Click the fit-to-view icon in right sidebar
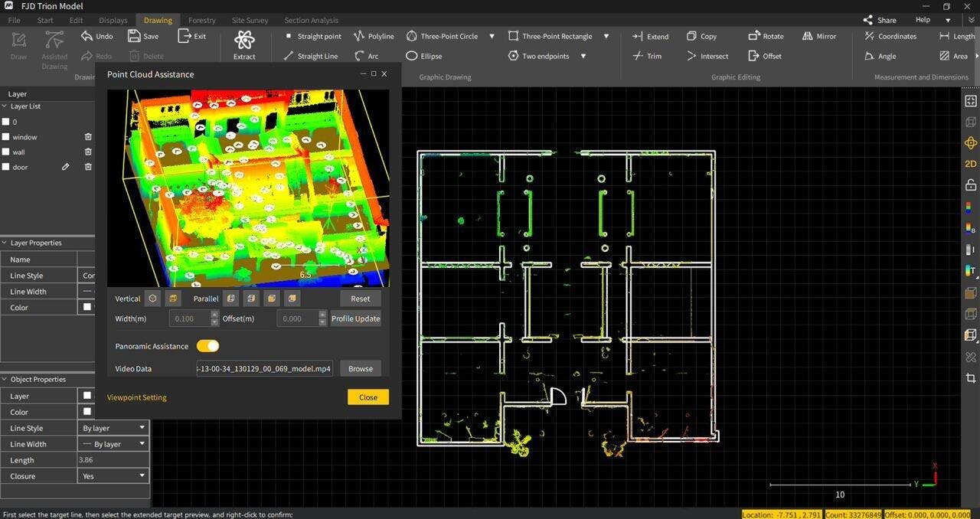This screenshot has width=980, height=519. (x=970, y=100)
